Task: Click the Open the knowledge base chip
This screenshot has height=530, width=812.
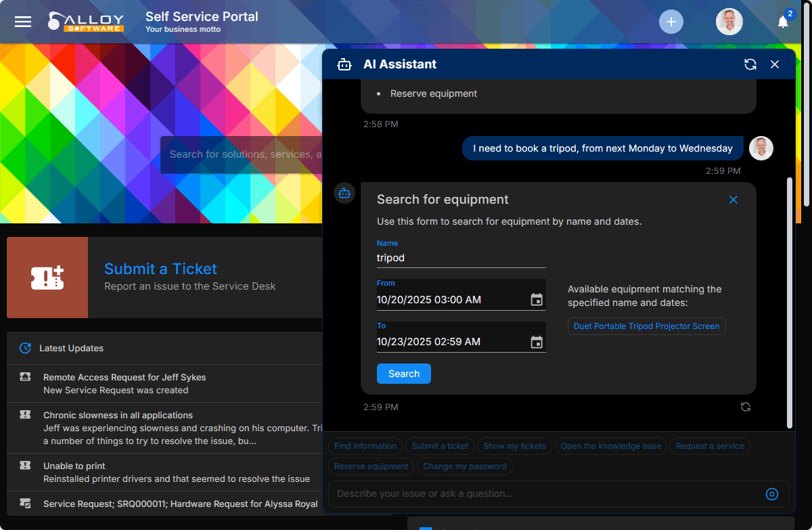Action: tap(610, 446)
